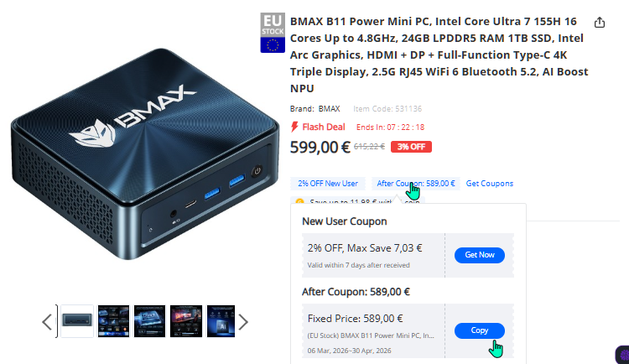Click the share icon beside product title
The height and width of the screenshot is (364, 629).
600,22
